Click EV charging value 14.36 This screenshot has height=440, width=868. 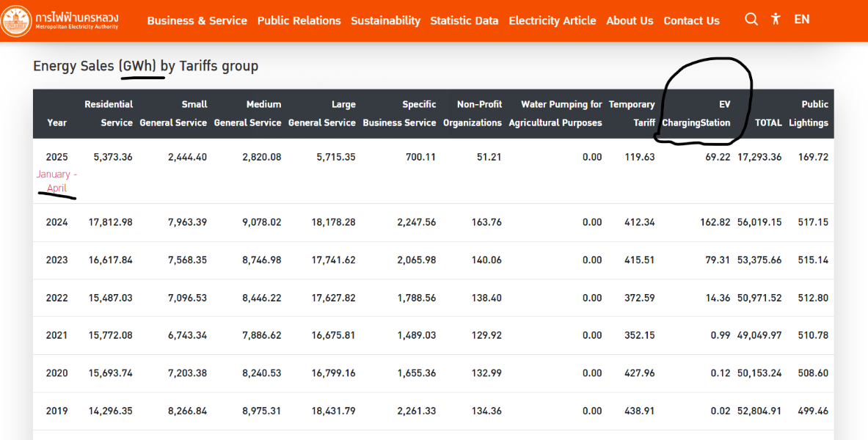coord(718,298)
